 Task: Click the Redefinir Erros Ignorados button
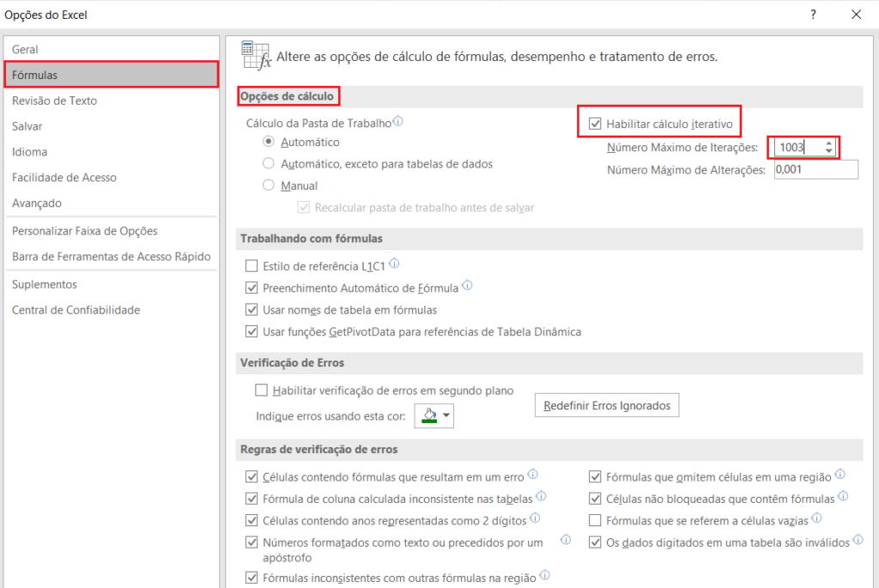(x=607, y=405)
